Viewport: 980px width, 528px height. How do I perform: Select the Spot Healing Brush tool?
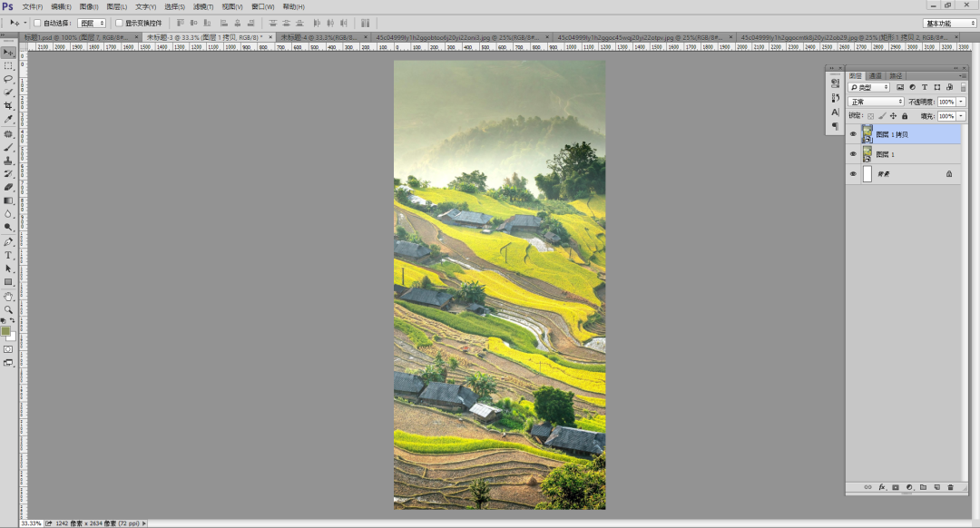(8, 134)
